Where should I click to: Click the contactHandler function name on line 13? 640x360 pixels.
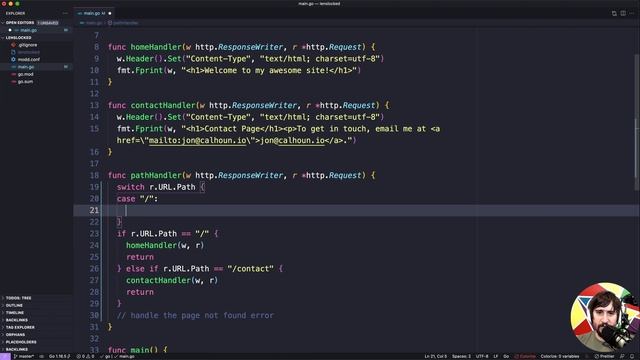coord(163,106)
